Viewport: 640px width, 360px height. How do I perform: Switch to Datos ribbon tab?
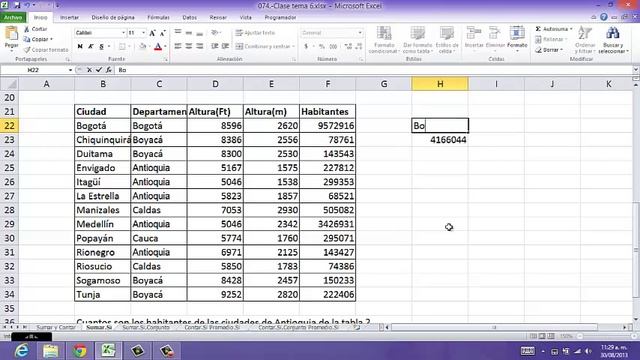pos(189,18)
